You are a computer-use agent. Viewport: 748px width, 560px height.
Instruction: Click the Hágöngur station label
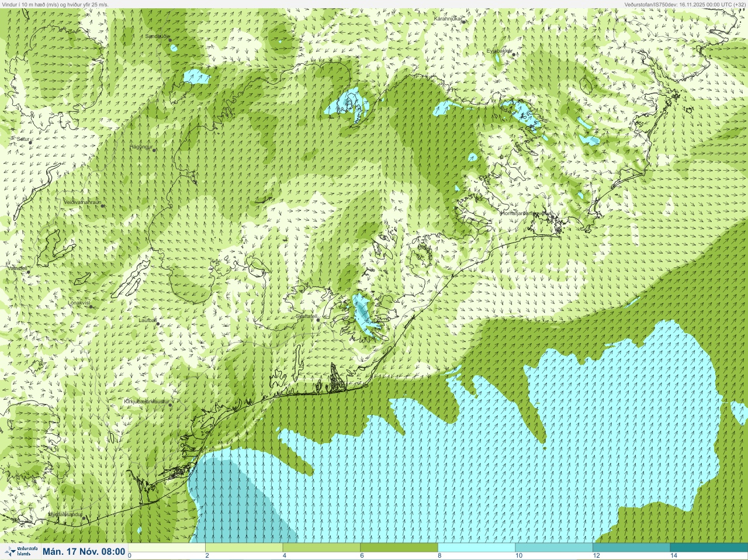pyautogui.click(x=141, y=147)
